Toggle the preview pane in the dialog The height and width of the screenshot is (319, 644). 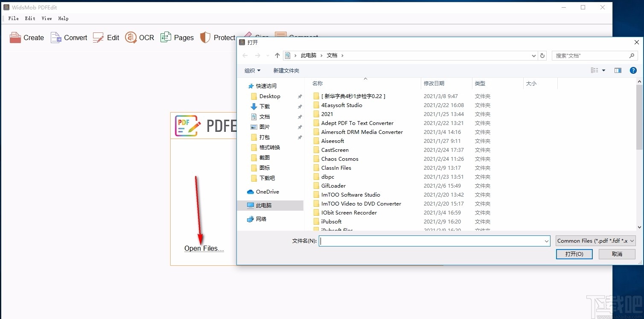pos(618,70)
